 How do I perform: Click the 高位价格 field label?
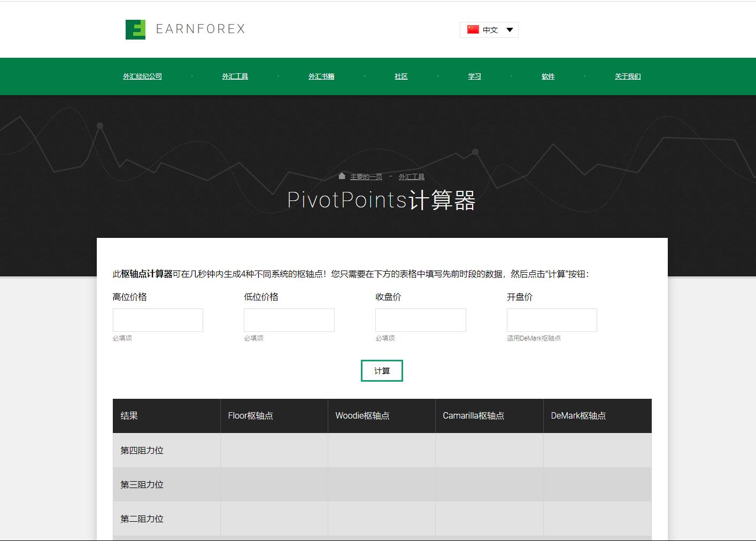130,297
